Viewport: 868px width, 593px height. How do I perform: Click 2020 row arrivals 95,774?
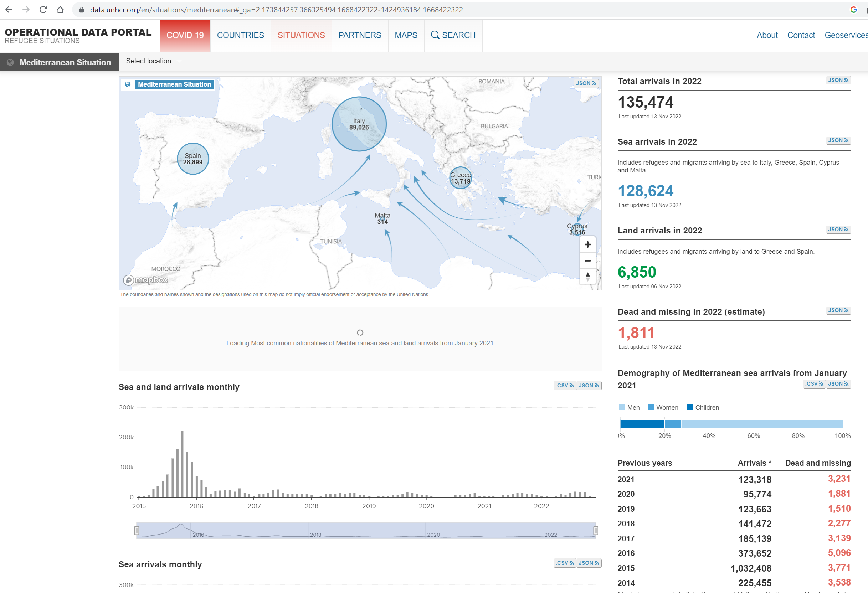(x=757, y=494)
